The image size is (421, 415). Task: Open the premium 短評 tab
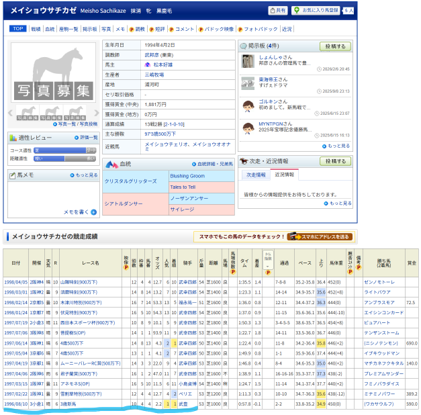pos(157,29)
